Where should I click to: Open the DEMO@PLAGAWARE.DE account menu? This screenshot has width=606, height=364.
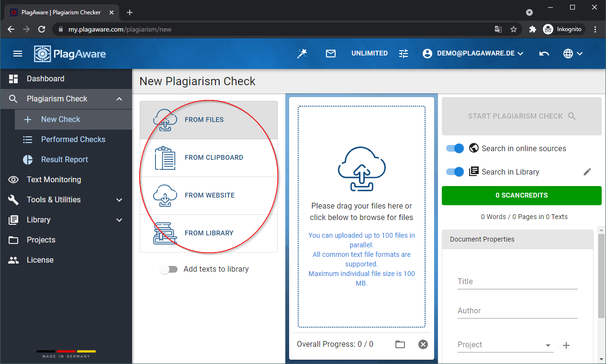(473, 54)
